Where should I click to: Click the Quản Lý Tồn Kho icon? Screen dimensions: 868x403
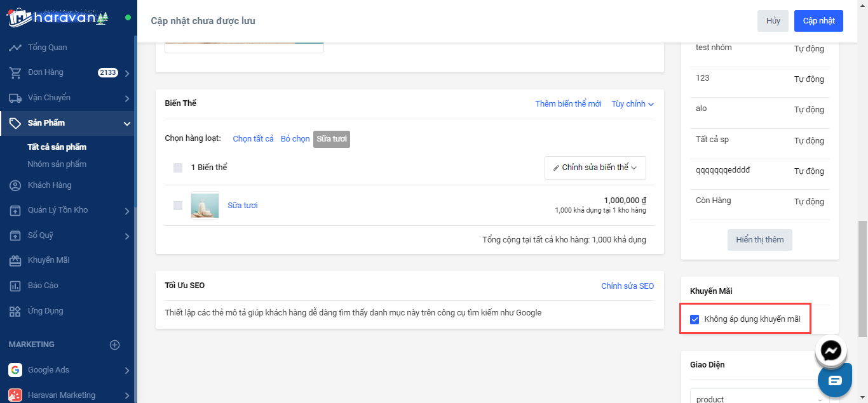click(15, 210)
